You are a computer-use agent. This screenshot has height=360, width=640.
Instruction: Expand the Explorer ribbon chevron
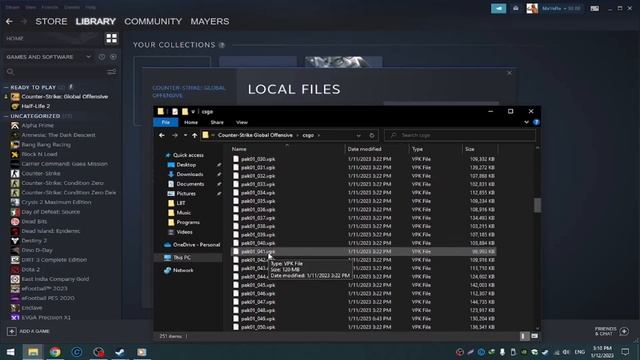tap(526, 122)
